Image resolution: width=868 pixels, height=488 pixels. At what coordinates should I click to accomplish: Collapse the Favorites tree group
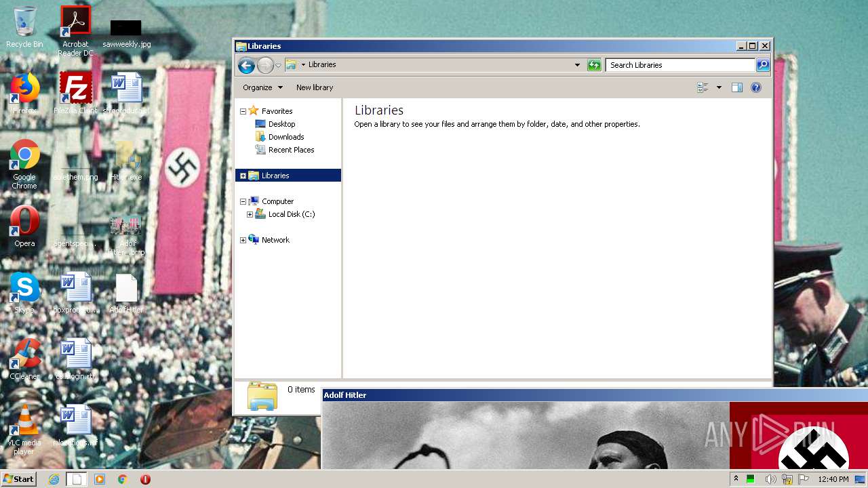tap(243, 111)
